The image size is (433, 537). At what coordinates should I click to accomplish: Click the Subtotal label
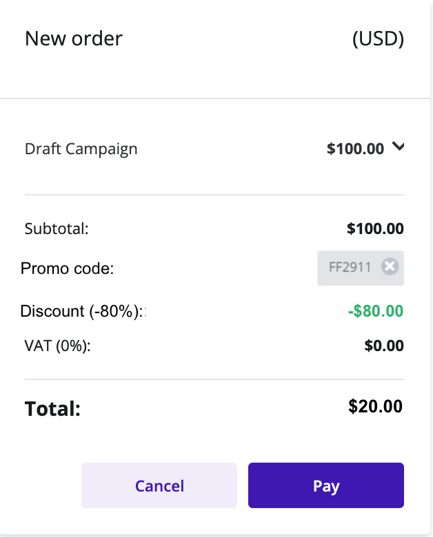tap(57, 229)
